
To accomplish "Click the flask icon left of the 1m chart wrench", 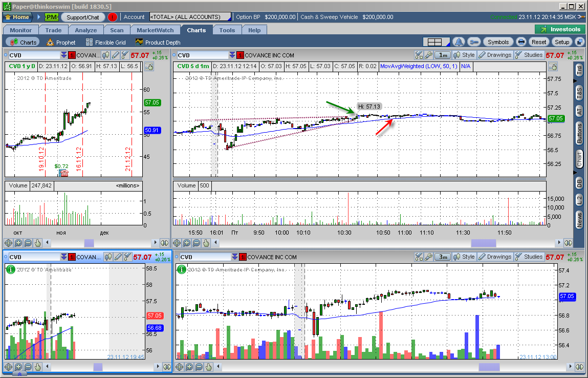I will pyautogui.click(x=419, y=55).
